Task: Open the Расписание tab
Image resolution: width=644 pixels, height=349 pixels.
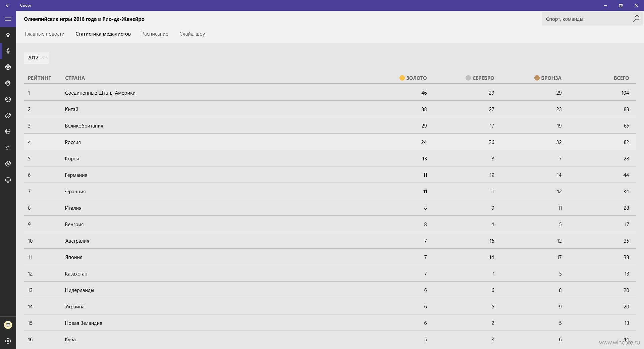Action: pos(155,34)
